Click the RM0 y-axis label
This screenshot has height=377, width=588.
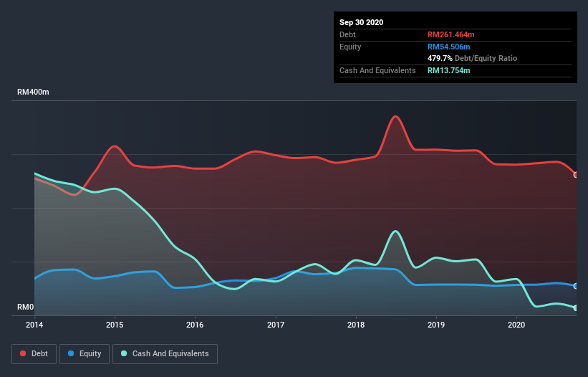point(26,307)
